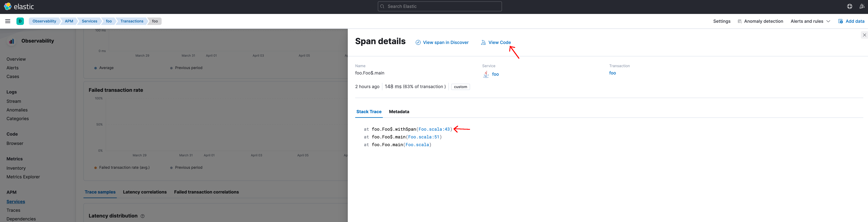Switch to the Metadata tab
868x222 pixels.
pyautogui.click(x=399, y=112)
